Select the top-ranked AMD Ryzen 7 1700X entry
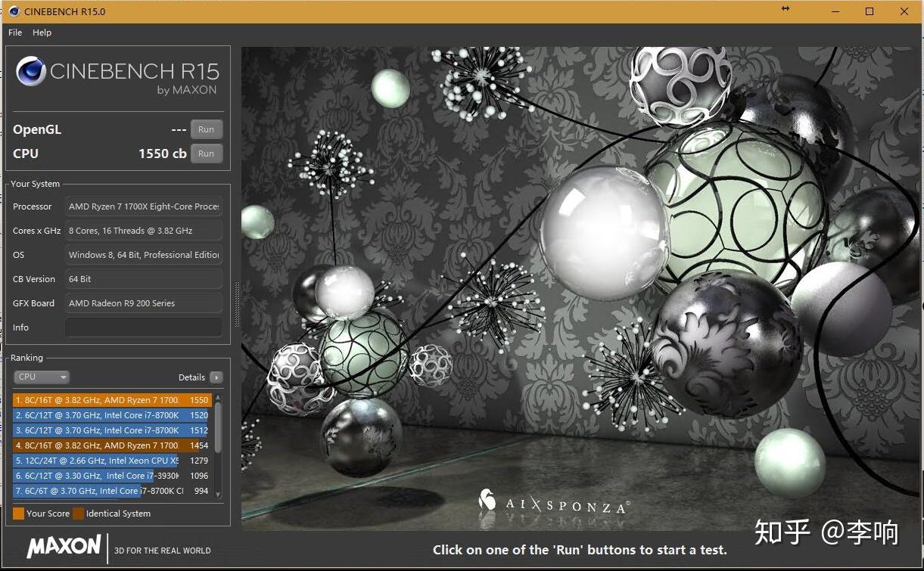 click(106, 399)
